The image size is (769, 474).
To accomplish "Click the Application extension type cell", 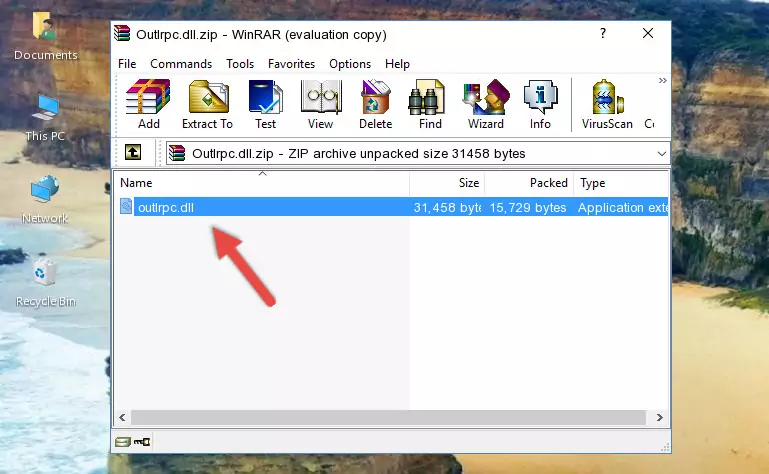I will tap(622, 208).
